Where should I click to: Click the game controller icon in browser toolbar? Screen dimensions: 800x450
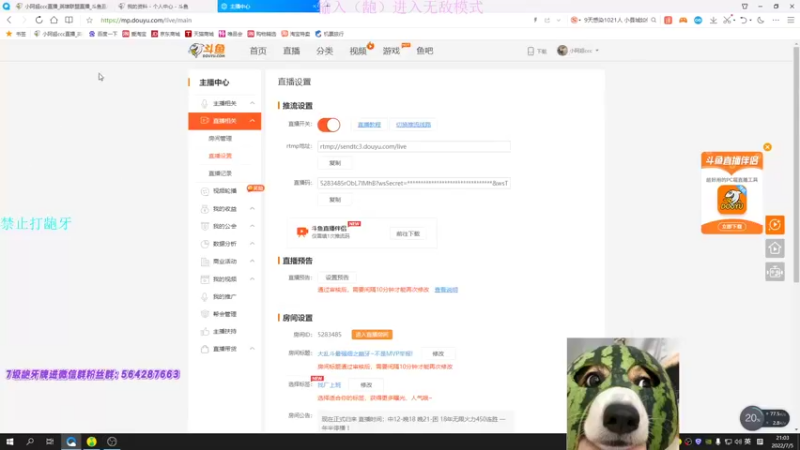click(683, 20)
